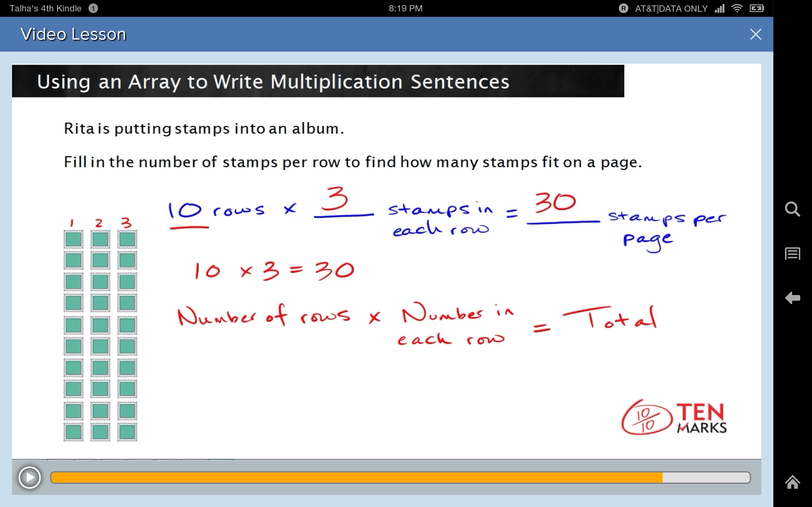Image resolution: width=812 pixels, height=507 pixels.
Task: Tap the 8:19 PM clock display
Action: 405,8
